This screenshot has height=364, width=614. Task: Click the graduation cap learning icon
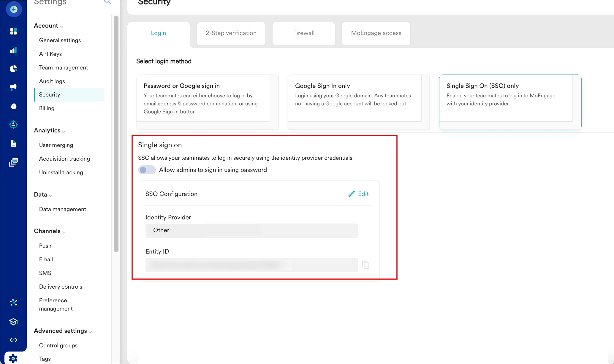point(14,322)
